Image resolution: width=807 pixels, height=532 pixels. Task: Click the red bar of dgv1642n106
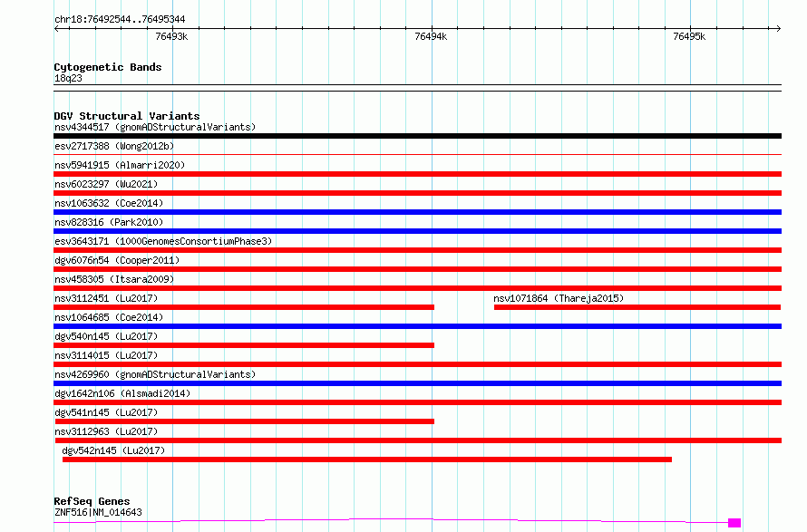(417, 403)
